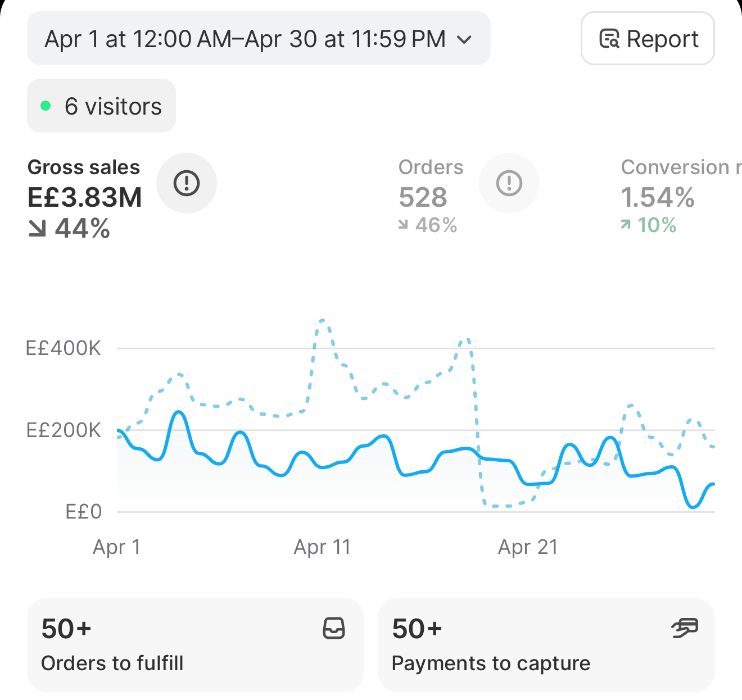Screen dimensions: 742x700
Task: Click the Apr 11 chart axis marker
Action: coord(322,547)
